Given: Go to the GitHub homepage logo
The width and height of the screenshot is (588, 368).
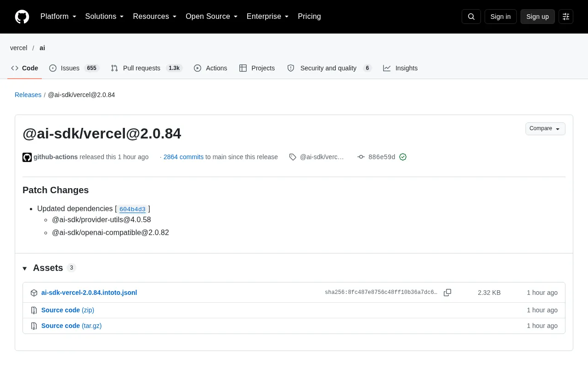Looking at the screenshot, I should click(x=22, y=17).
